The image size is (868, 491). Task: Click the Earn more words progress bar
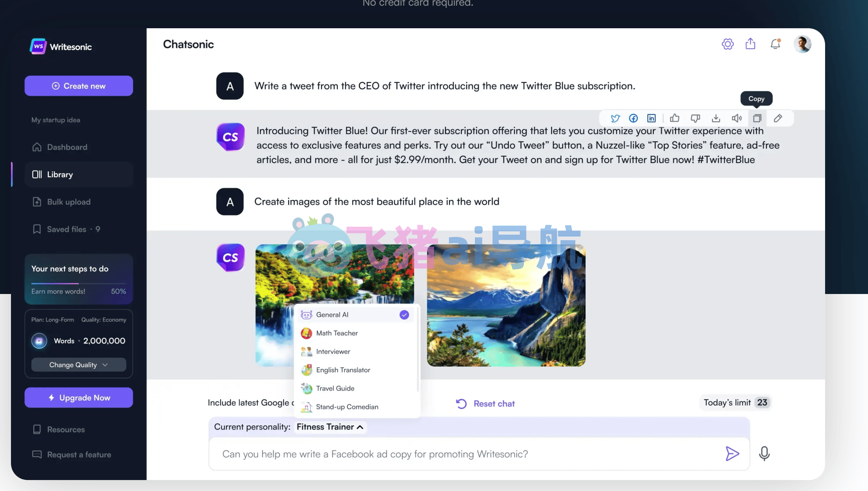(x=78, y=284)
